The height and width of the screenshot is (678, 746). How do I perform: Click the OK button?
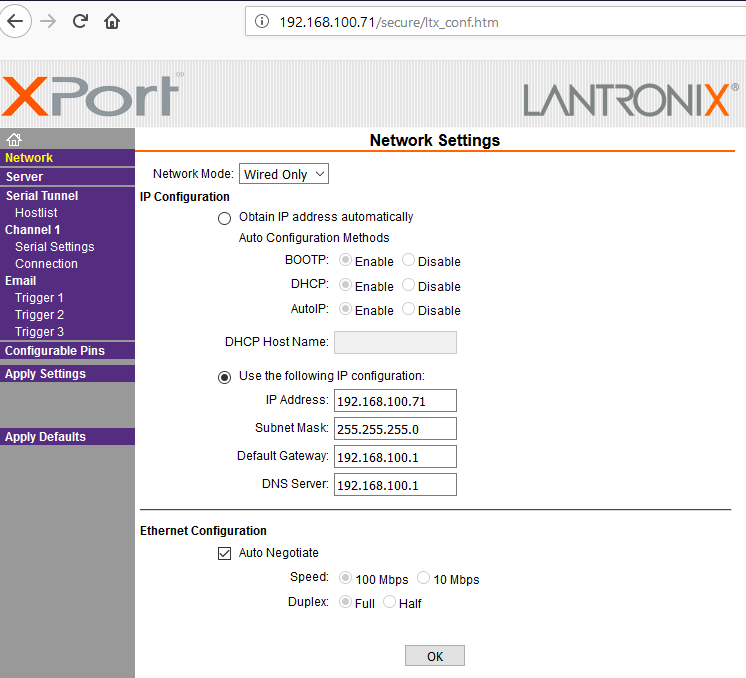pyautogui.click(x=435, y=656)
